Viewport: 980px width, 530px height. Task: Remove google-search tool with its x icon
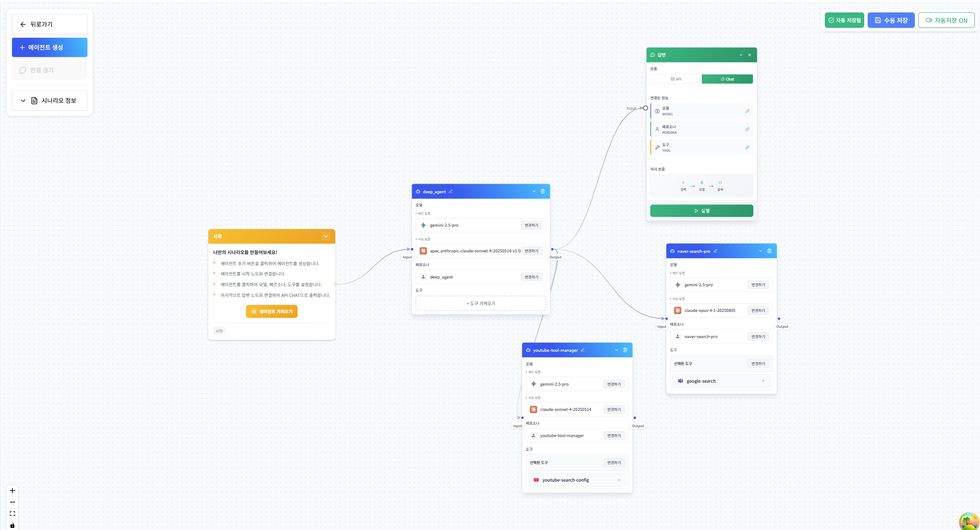[763, 381]
